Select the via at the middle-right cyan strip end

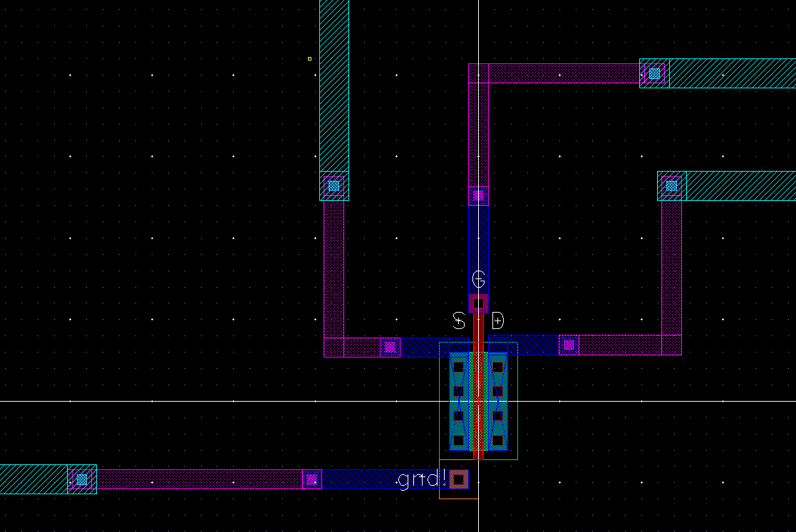(671, 186)
